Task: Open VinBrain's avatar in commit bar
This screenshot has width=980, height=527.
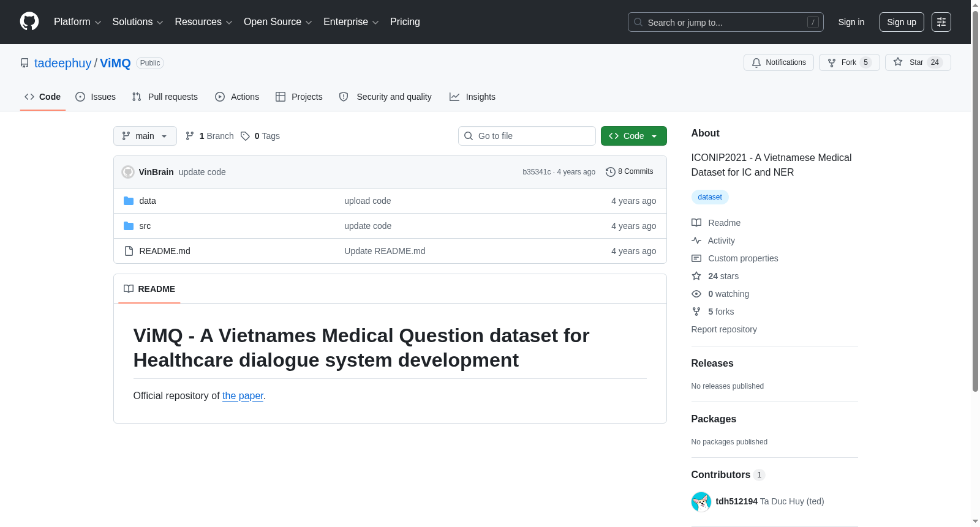Action: coord(128,172)
